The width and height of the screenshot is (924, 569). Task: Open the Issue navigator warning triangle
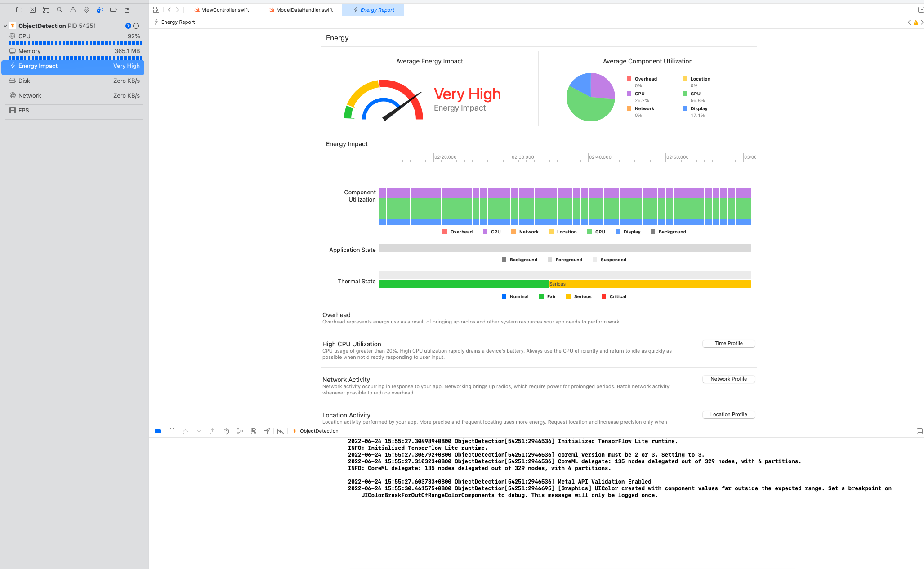72,9
